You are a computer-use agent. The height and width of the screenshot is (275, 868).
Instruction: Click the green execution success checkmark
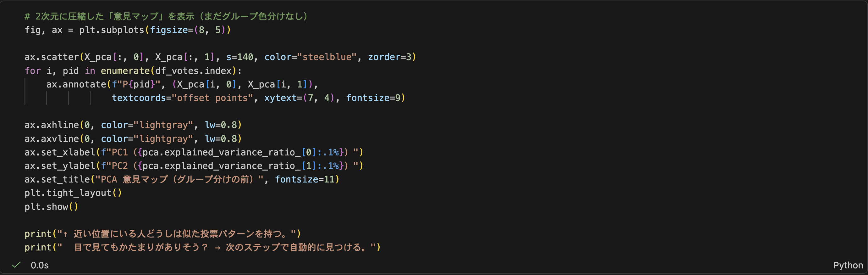coord(16,265)
